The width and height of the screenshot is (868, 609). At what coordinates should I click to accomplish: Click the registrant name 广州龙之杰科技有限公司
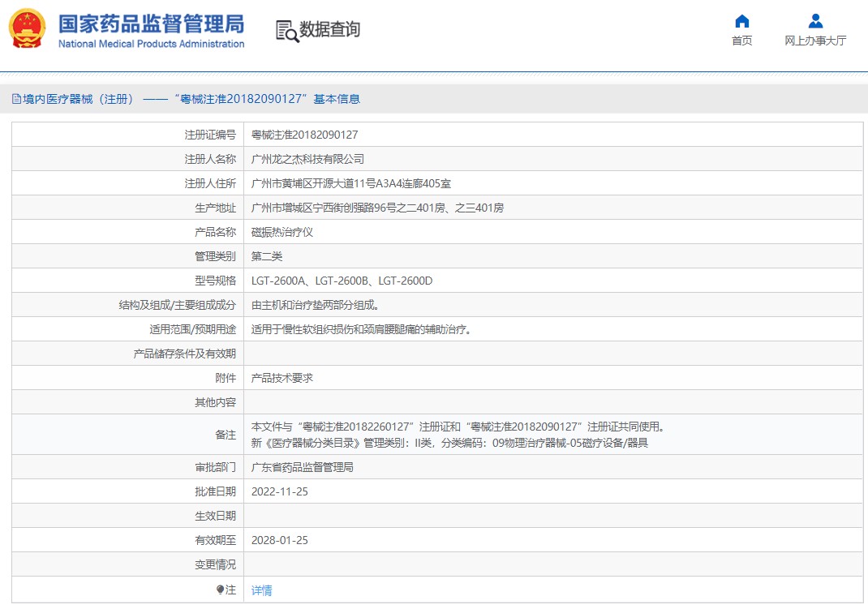pos(307,159)
